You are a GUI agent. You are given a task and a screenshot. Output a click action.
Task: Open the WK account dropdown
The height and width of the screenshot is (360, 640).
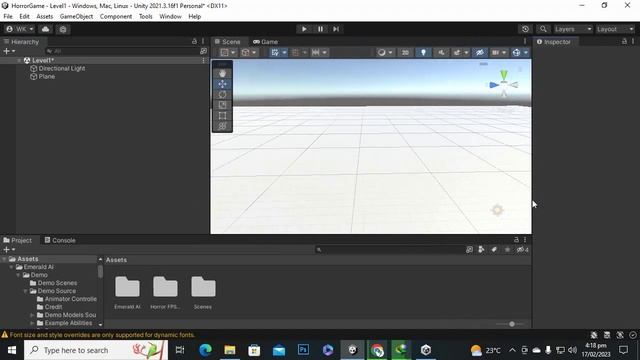20,29
